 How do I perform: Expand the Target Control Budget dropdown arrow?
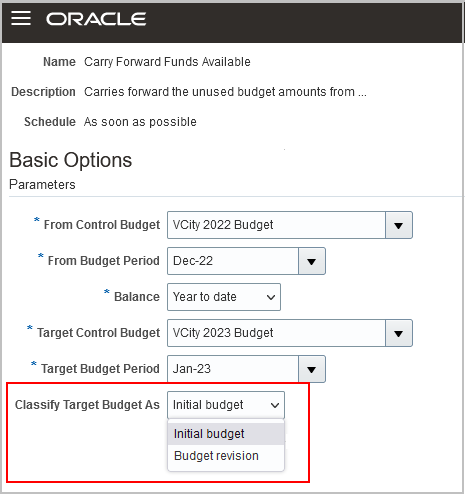(x=399, y=333)
